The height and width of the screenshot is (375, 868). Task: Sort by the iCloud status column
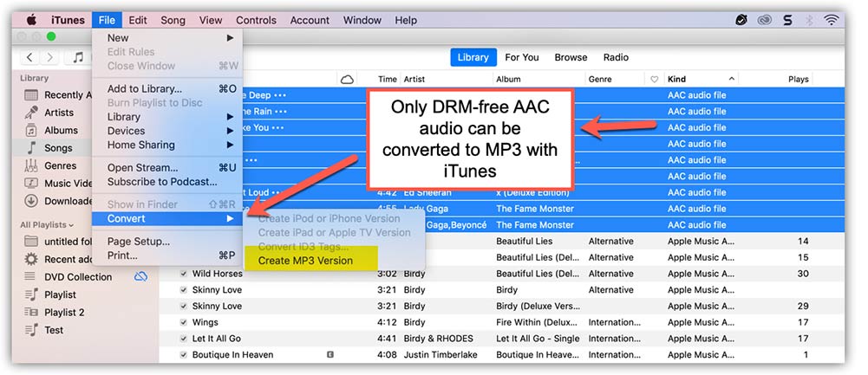pos(347,79)
